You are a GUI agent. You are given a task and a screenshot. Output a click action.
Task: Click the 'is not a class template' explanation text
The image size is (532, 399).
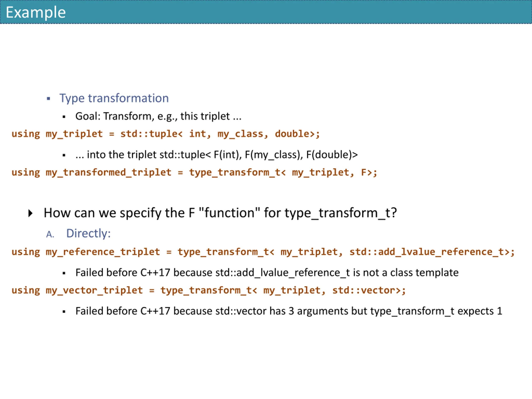pos(406,273)
